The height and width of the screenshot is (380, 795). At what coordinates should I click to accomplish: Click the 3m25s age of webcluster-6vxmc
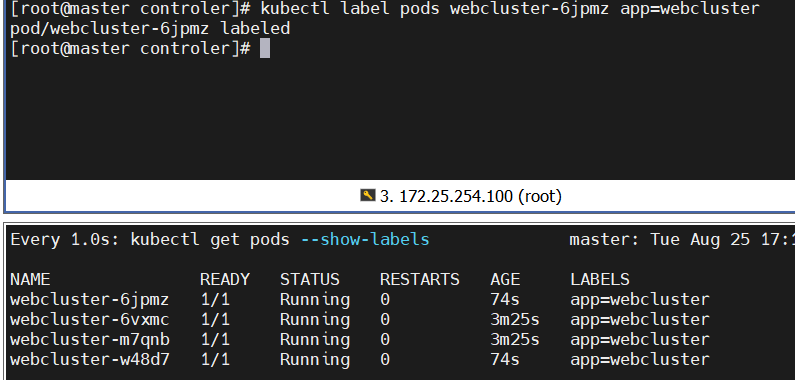(515, 320)
